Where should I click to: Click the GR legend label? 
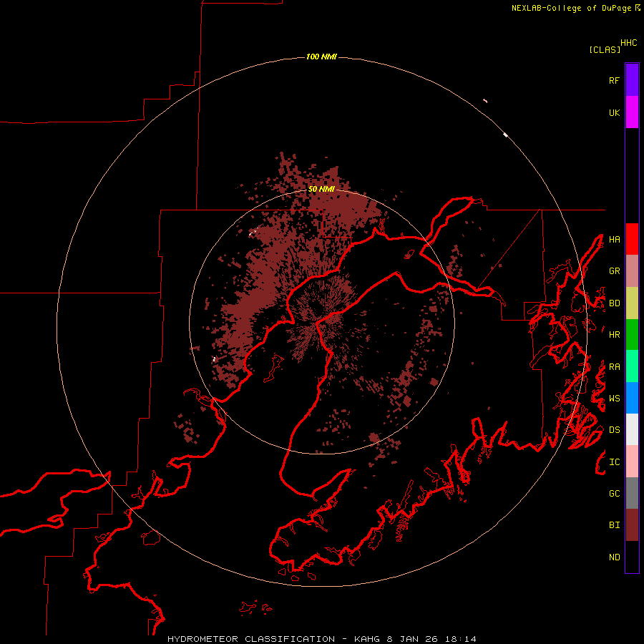click(614, 271)
